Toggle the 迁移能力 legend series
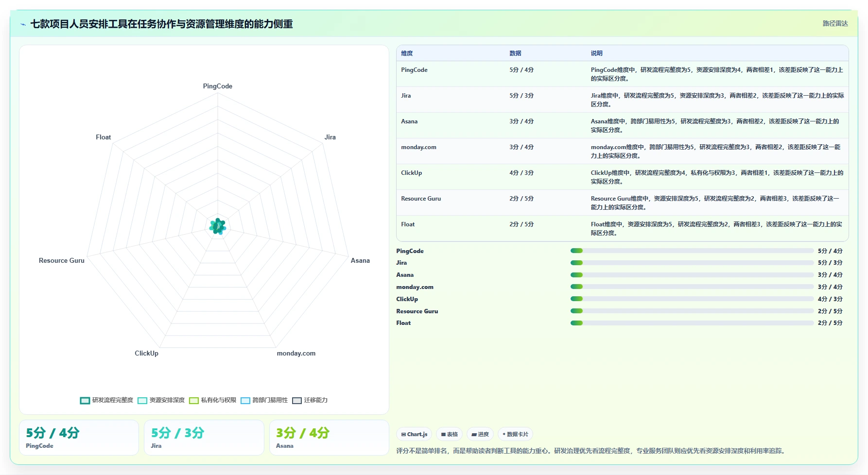This screenshot has width=868, height=475. coord(310,400)
